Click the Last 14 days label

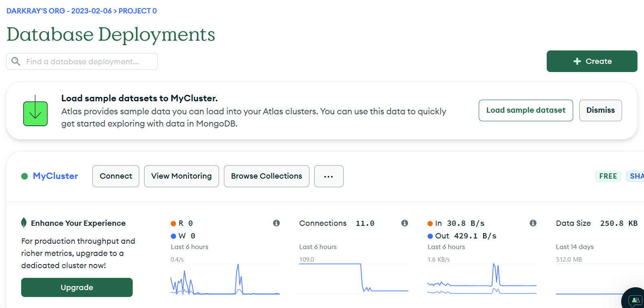[575, 247]
